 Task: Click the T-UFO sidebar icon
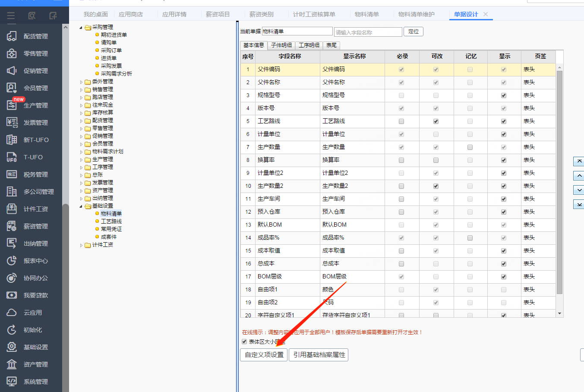point(12,157)
